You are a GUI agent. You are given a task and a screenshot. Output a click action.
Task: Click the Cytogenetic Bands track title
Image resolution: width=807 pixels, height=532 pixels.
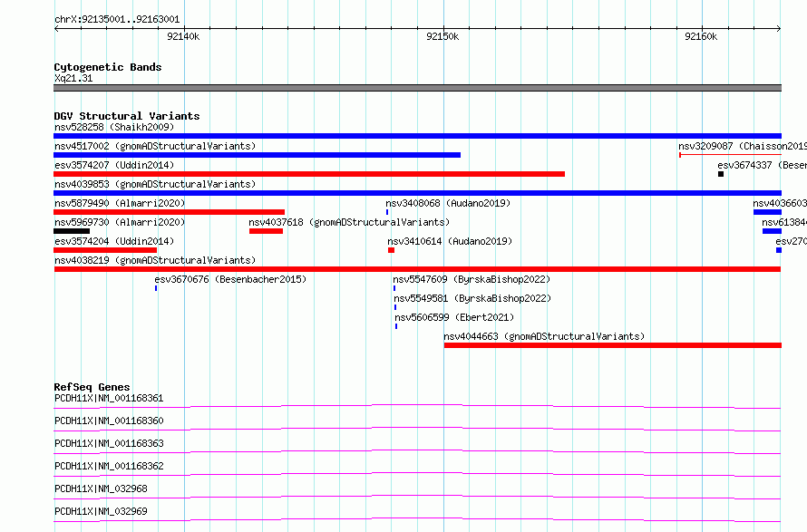click(108, 67)
